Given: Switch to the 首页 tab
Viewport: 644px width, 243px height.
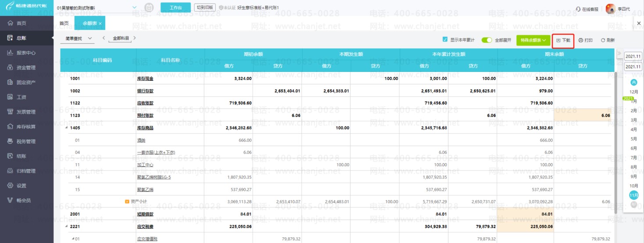Looking at the screenshot, I should [x=64, y=23].
